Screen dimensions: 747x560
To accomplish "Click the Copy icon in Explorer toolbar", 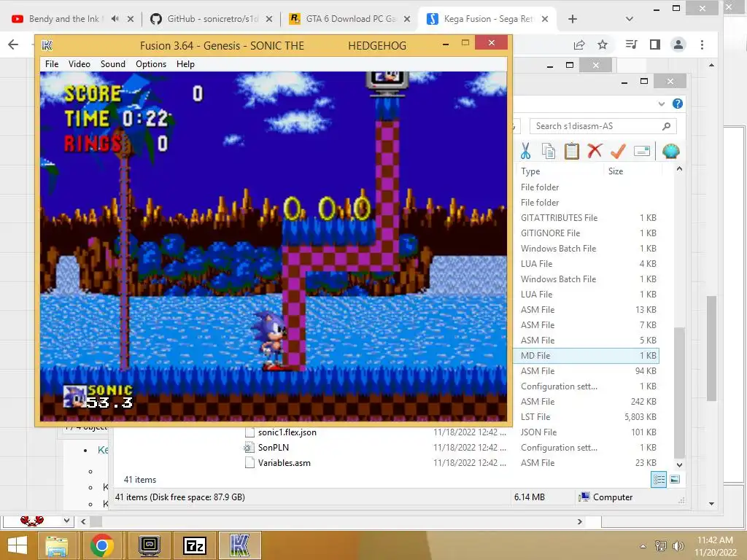I will point(549,151).
